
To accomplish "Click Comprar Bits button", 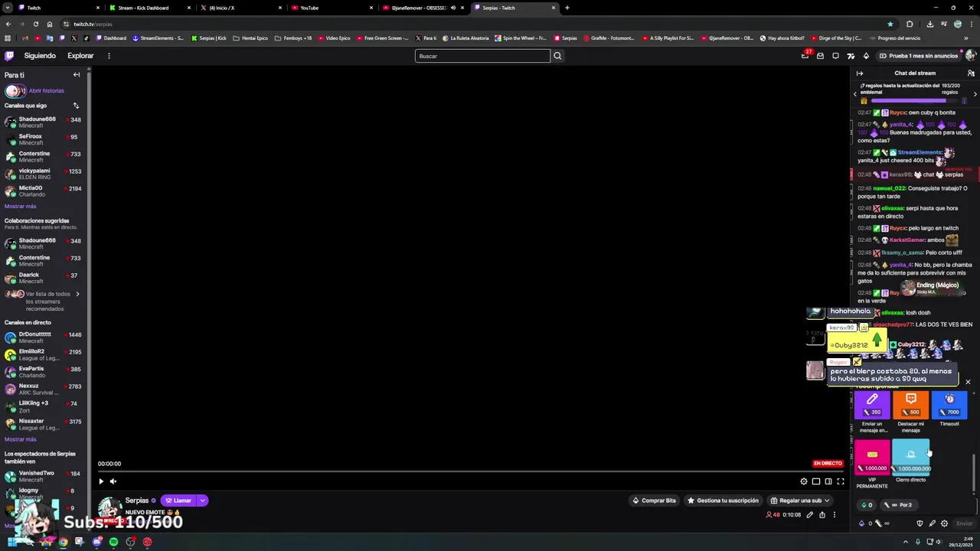I will [x=654, y=500].
